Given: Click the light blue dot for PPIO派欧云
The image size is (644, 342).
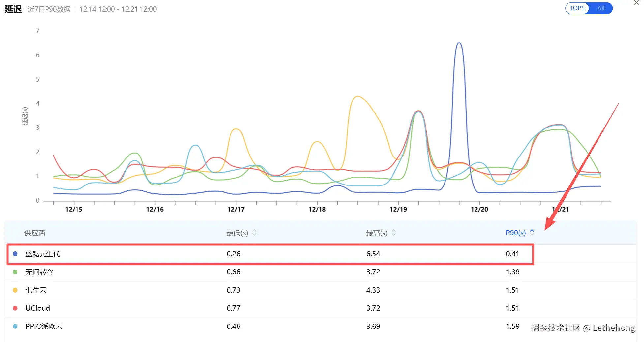Looking at the screenshot, I should pos(15,327).
